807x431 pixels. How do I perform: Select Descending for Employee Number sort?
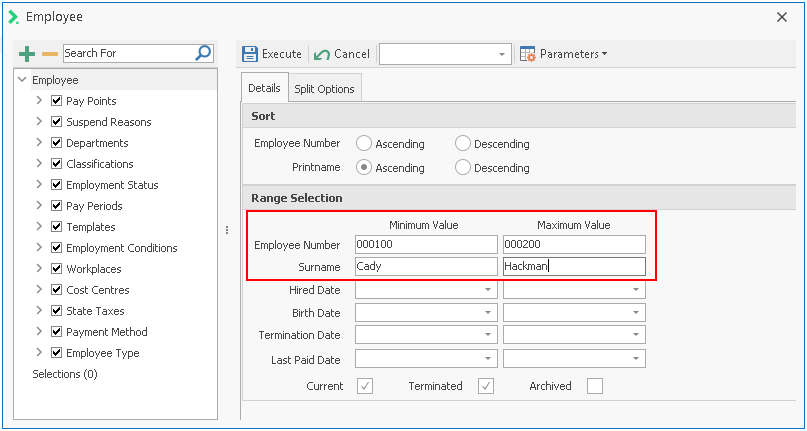click(463, 144)
